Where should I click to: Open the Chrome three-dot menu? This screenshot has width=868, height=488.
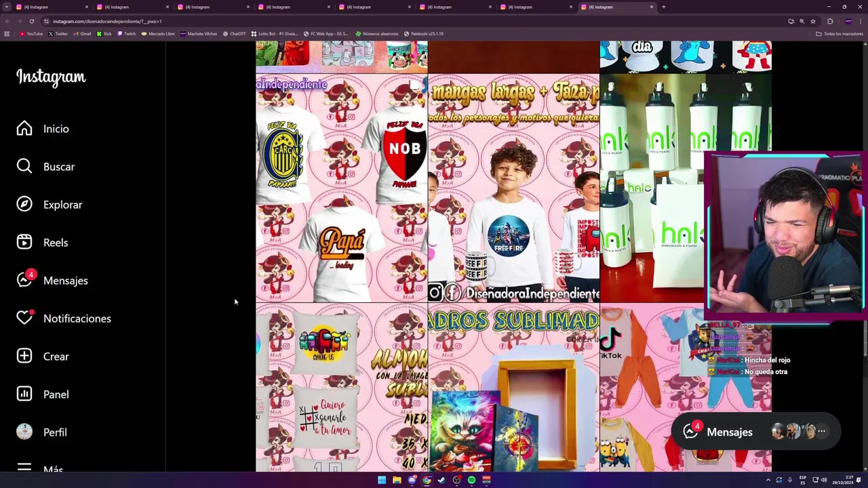[x=861, y=21]
